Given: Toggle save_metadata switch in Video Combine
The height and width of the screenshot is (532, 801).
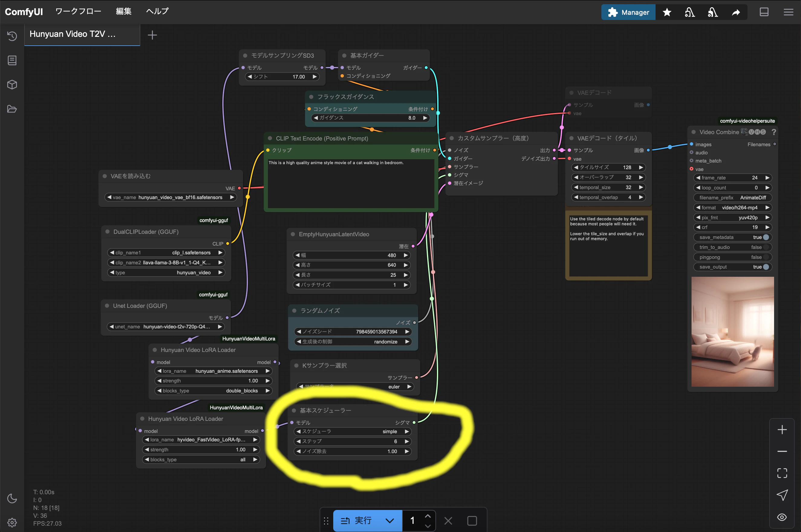Looking at the screenshot, I should pyautogui.click(x=766, y=237).
